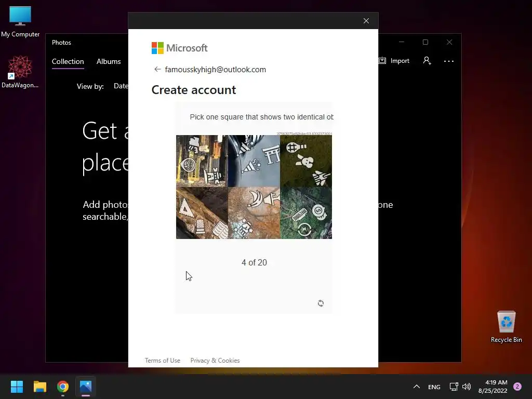Click the Create account heading
The image size is (532, 399).
pos(194,90)
